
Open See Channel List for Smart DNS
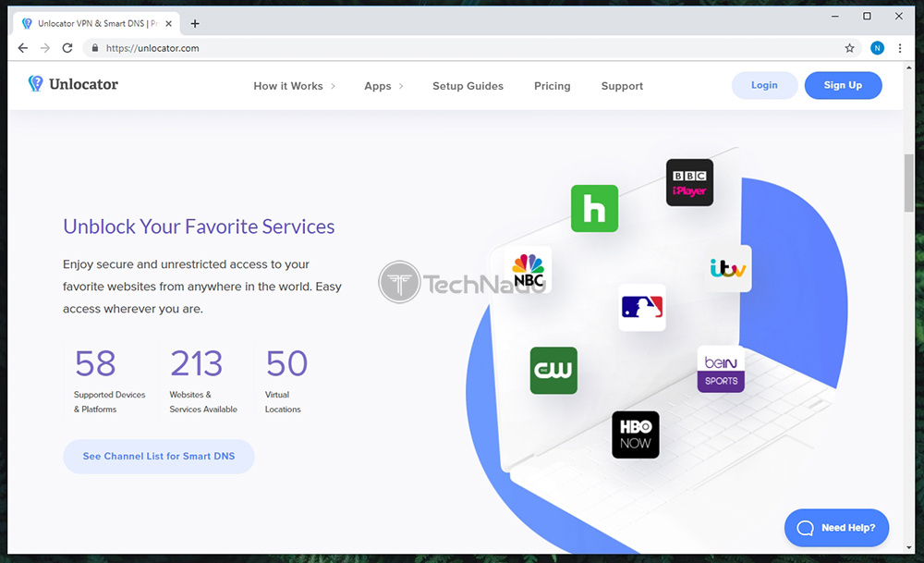pos(159,457)
